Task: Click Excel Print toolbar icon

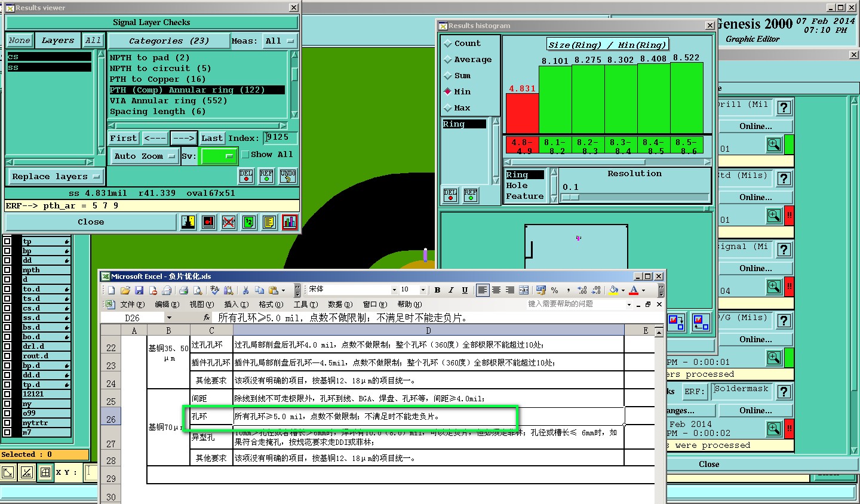Action: pyautogui.click(x=184, y=290)
